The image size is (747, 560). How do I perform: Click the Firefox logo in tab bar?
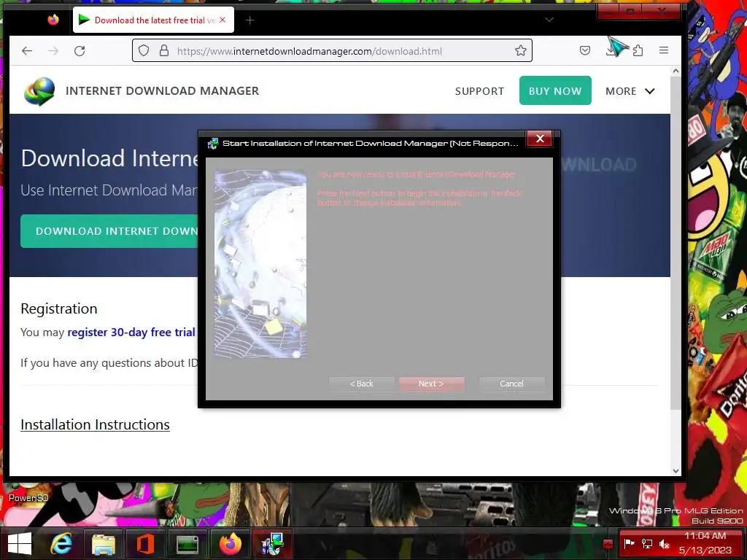pyautogui.click(x=53, y=20)
